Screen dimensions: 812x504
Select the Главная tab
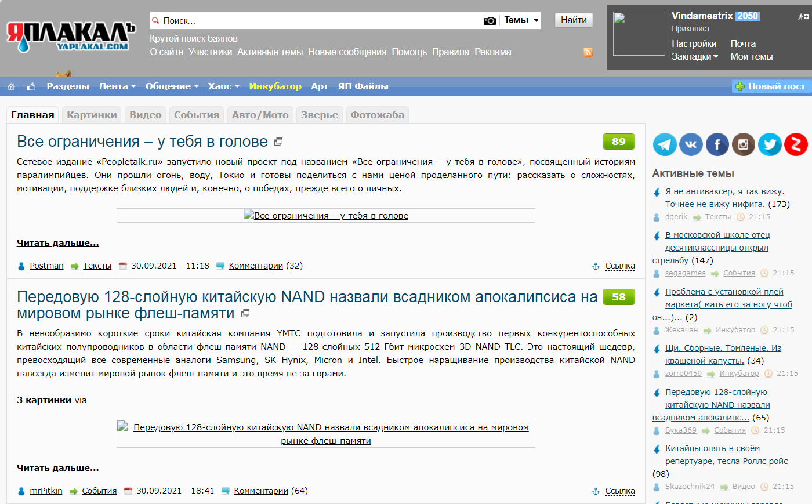coord(32,115)
